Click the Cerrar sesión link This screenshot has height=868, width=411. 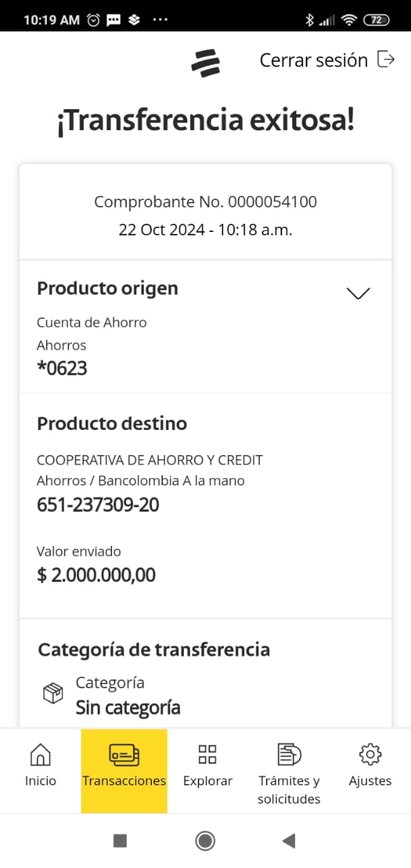[313, 60]
